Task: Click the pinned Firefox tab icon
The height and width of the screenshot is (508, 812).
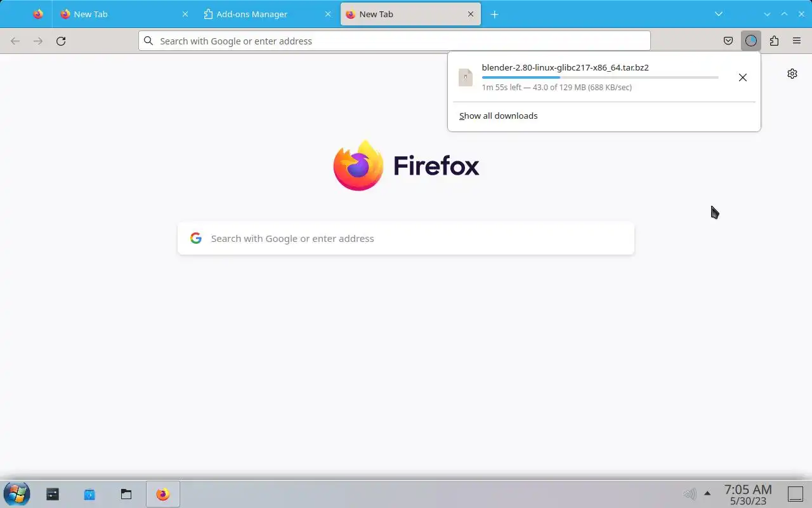Action: click(38, 14)
